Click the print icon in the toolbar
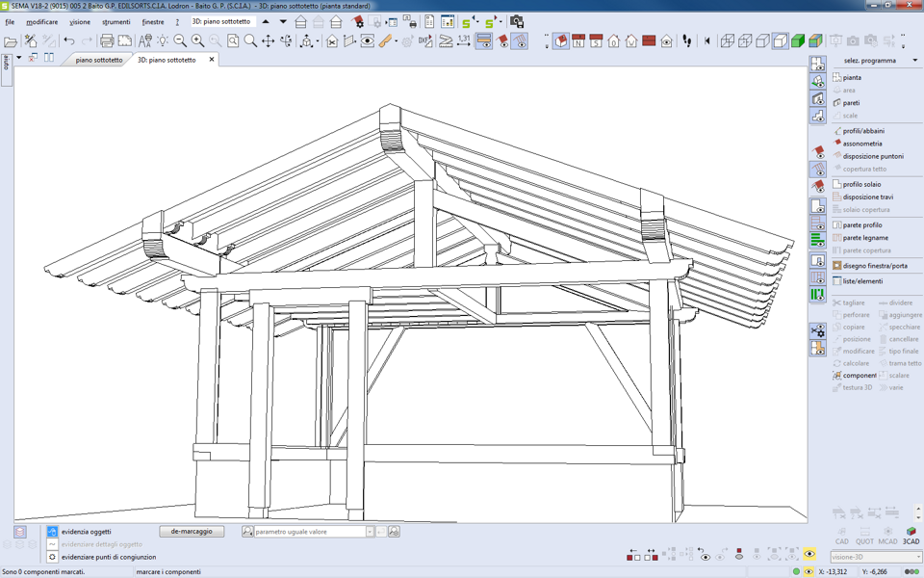Viewport: 924px width, 578px height. [107, 41]
